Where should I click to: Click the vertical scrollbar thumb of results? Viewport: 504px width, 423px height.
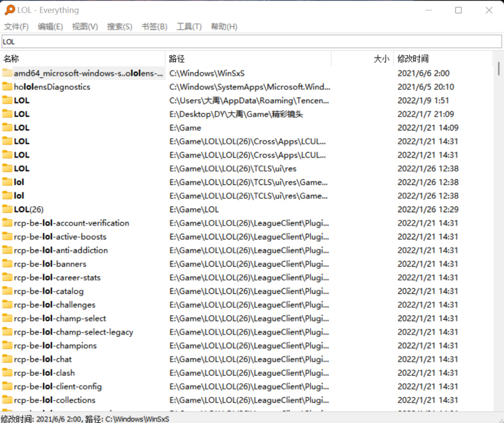pyautogui.click(x=499, y=68)
